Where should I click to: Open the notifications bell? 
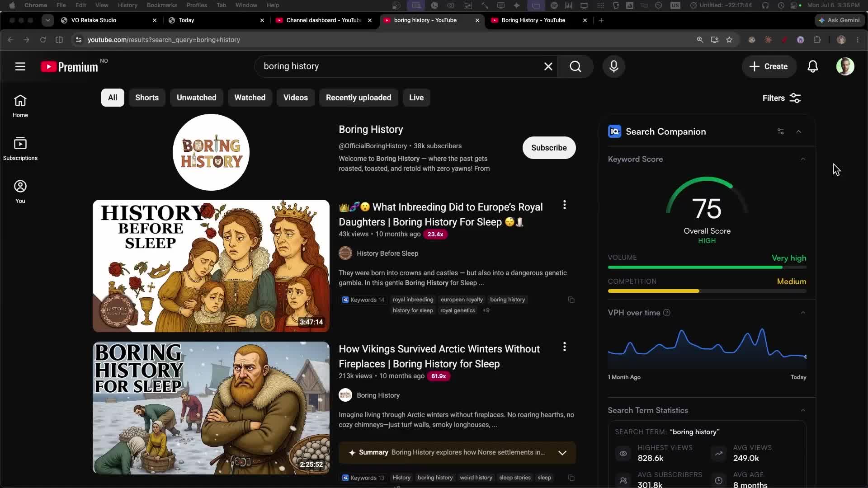pos(812,66)
